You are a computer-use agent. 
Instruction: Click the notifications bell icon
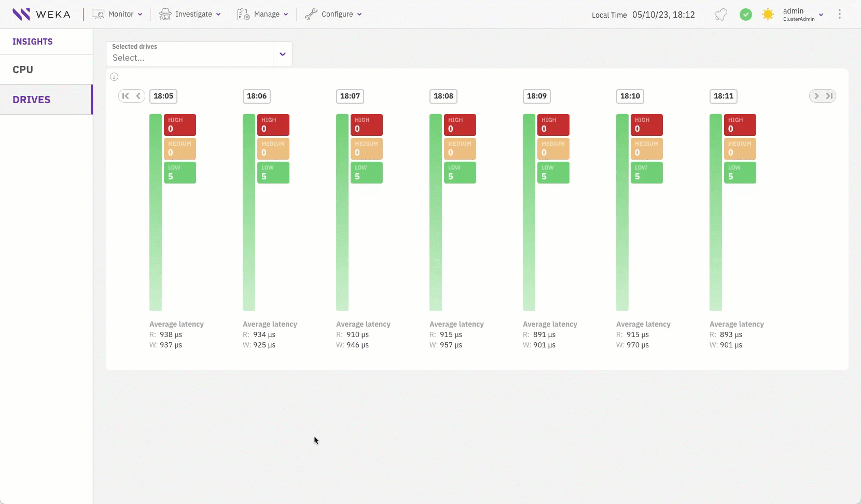(x=720, y=15)
